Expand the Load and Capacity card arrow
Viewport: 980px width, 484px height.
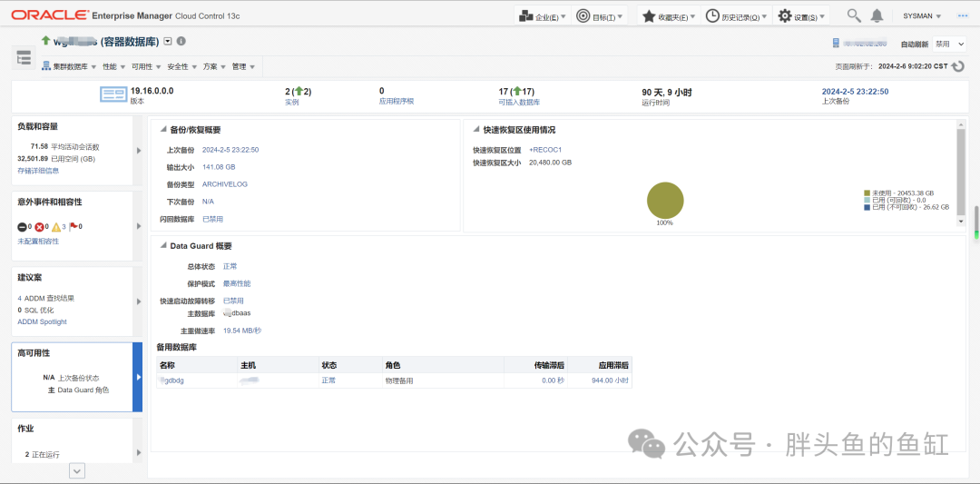tap(139, 150)
